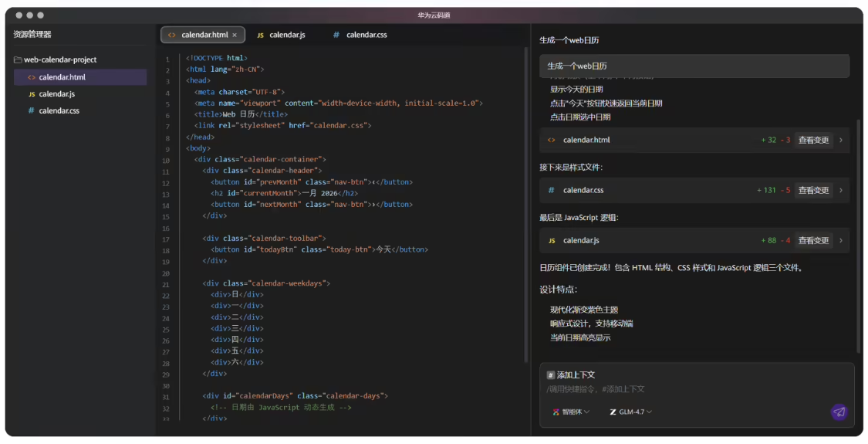Viewport: 868px width, 444px height.
Task: Click 查看变更 for calendar.js
Action: point(813,241)
